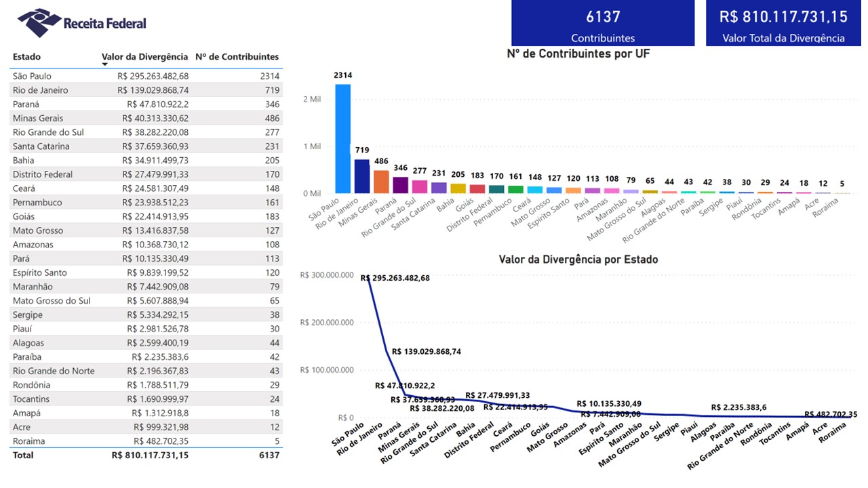Click the Total row value R$ 810.117.731,15
This screenshot has height=488, width=868.
point(150,455)
